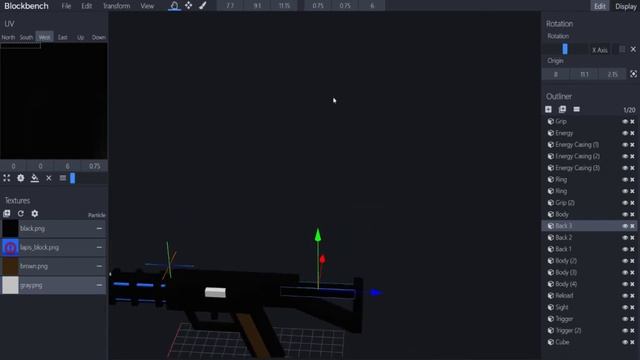Center the origin with the target icon
Image resolution: width=640 pixels, height=360 pixels.
[633, 74]
